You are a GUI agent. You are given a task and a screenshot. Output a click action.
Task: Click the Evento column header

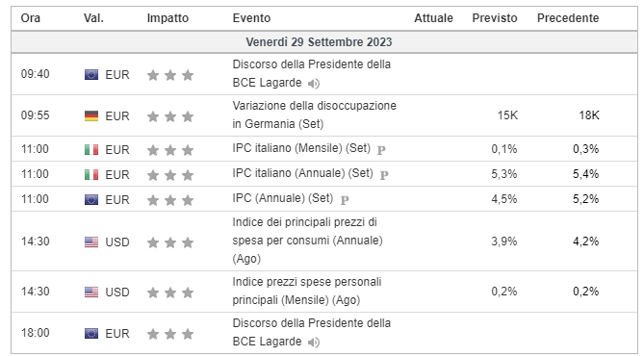[x=251, y=18]
